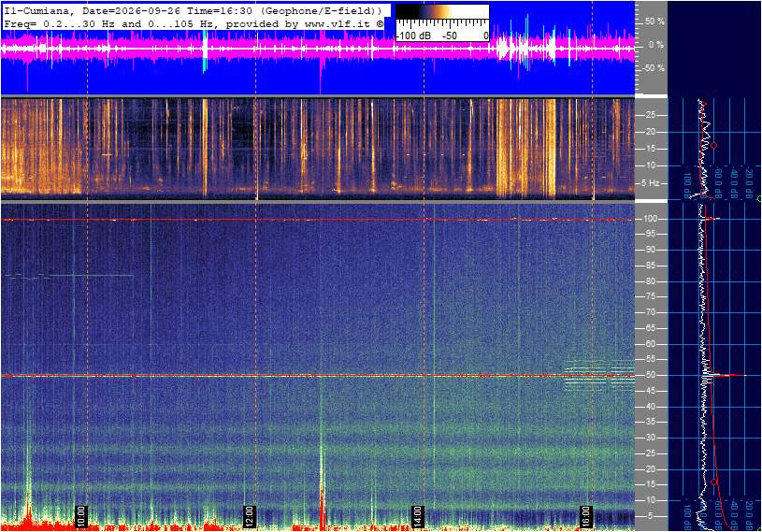Click the 80 Hz tick label on the E-field axis
This screenshot has width=762, height=532.
(x=650, y=281)
